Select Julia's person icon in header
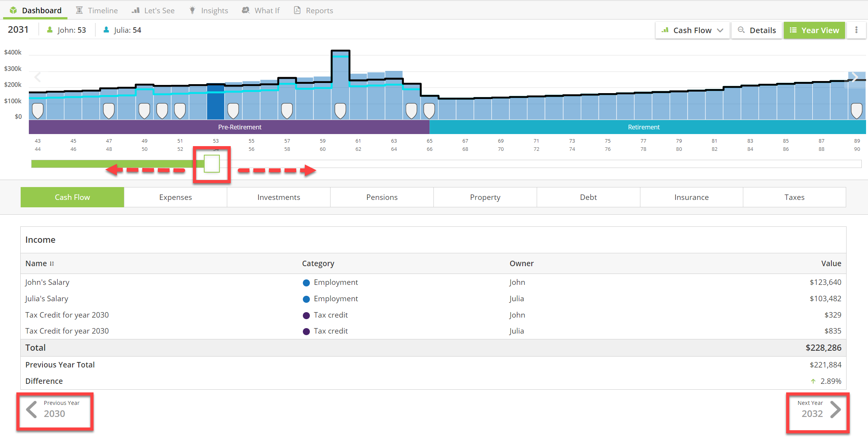This screenshot has width=868, height=438. click(106, 30)
